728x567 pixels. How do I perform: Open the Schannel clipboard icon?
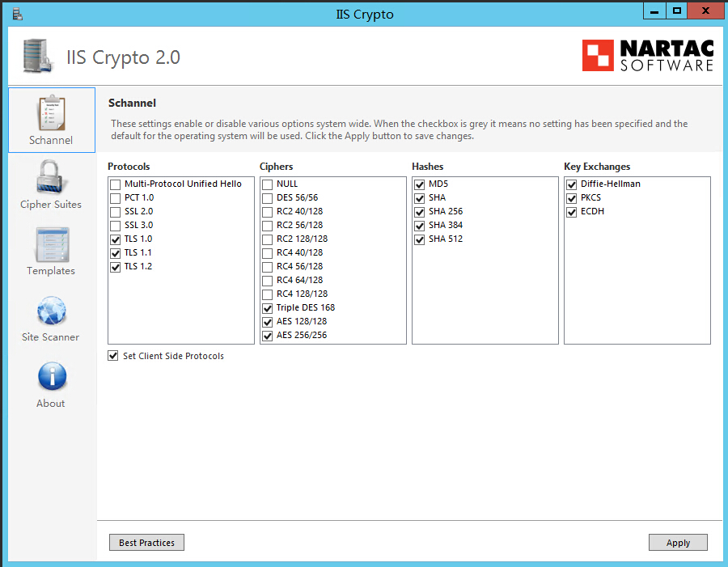(x=52, y=113)
